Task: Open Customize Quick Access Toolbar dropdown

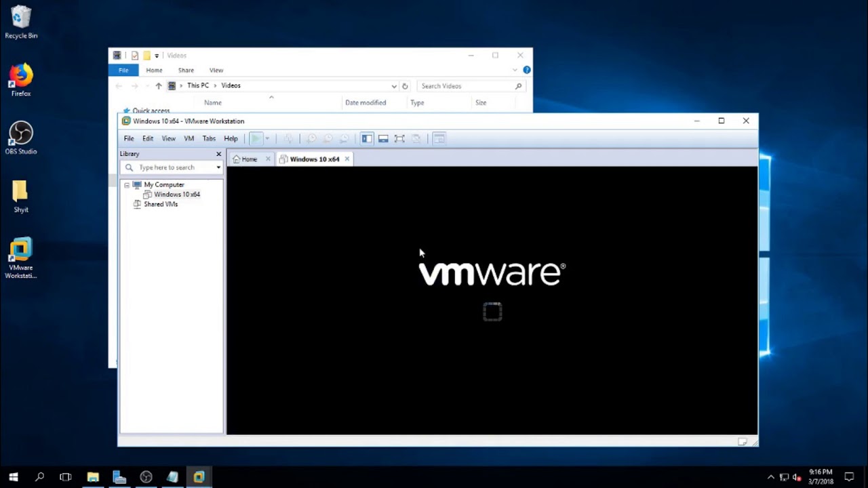Action: [157, 56]
